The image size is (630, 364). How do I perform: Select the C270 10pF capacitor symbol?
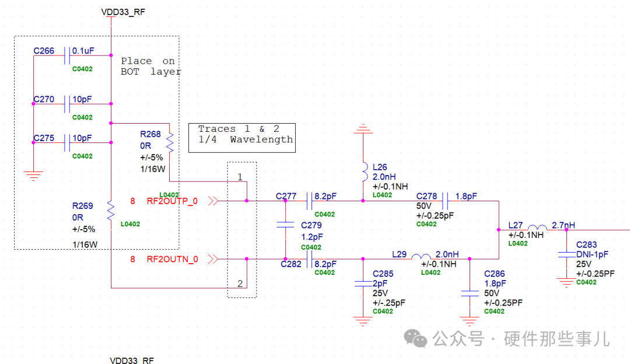[69, 104]
